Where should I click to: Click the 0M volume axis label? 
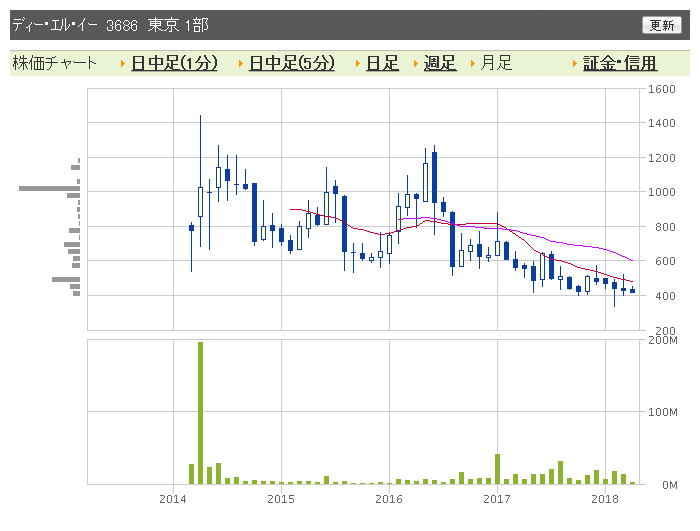(670, 485)
